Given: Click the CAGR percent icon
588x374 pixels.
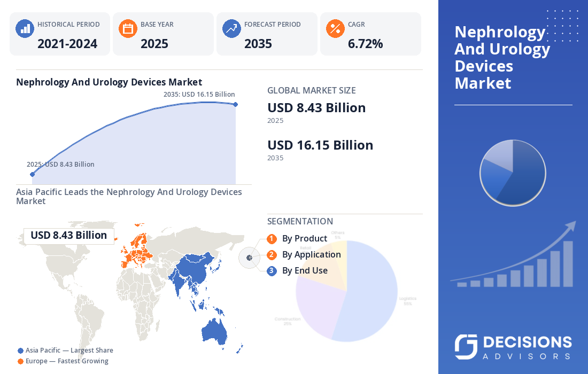Looking at the screenshot, I should click(335, 28).
